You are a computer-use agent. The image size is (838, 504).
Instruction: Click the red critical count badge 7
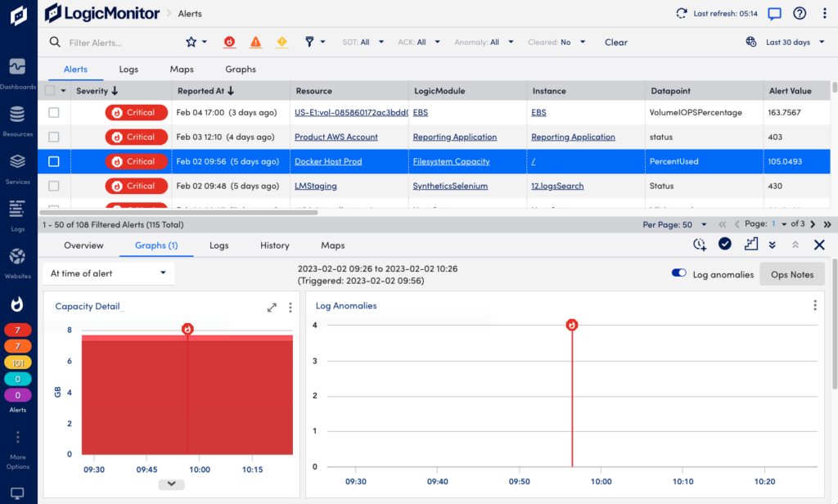(18, 330)
